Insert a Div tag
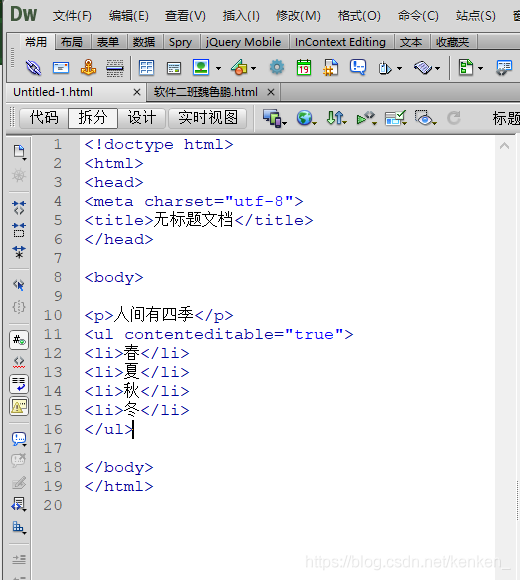 [173, 68]
